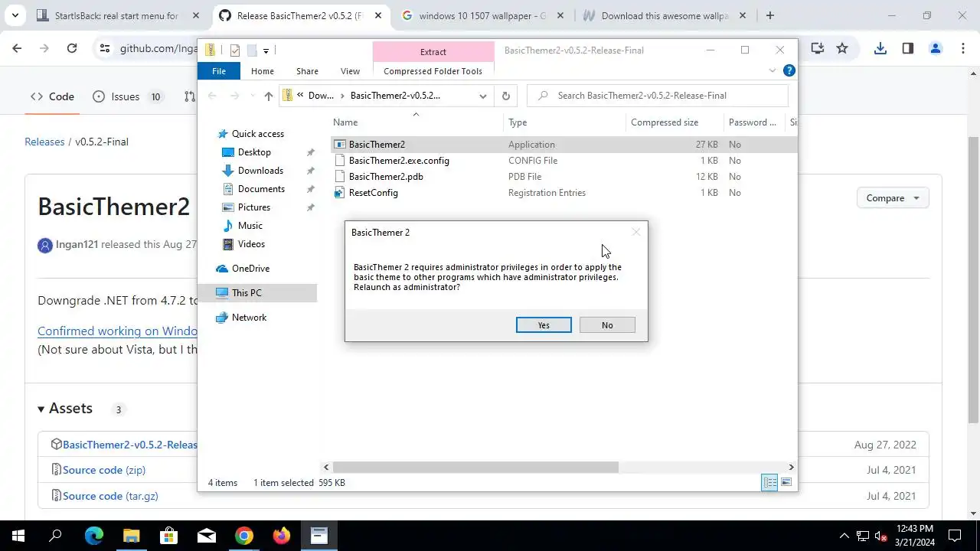Open Microsoft Edge from taskbar

[93, 536]
